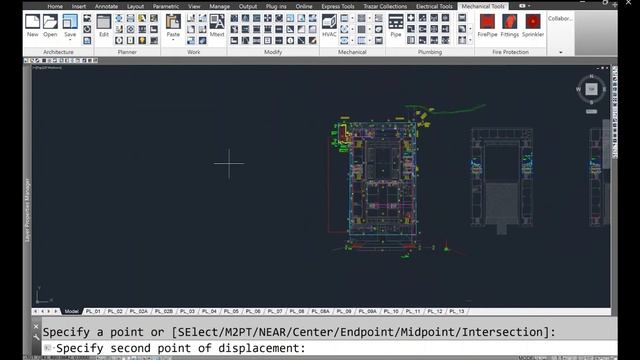
Task: Close the command line with its X
Action: (x=36, y=327)
